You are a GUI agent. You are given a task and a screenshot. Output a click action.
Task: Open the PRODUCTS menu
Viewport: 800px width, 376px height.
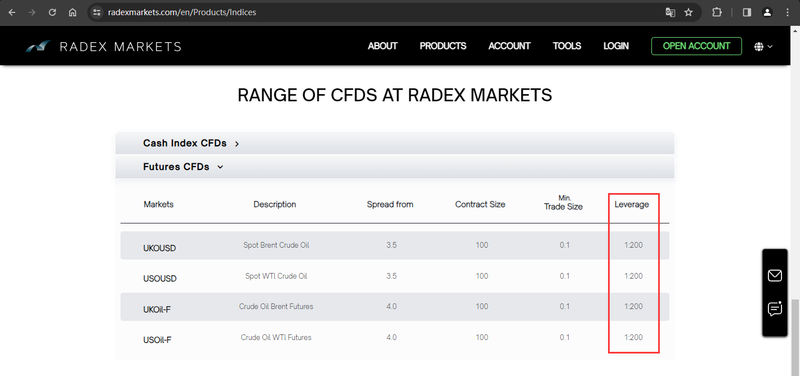point(443,46)
